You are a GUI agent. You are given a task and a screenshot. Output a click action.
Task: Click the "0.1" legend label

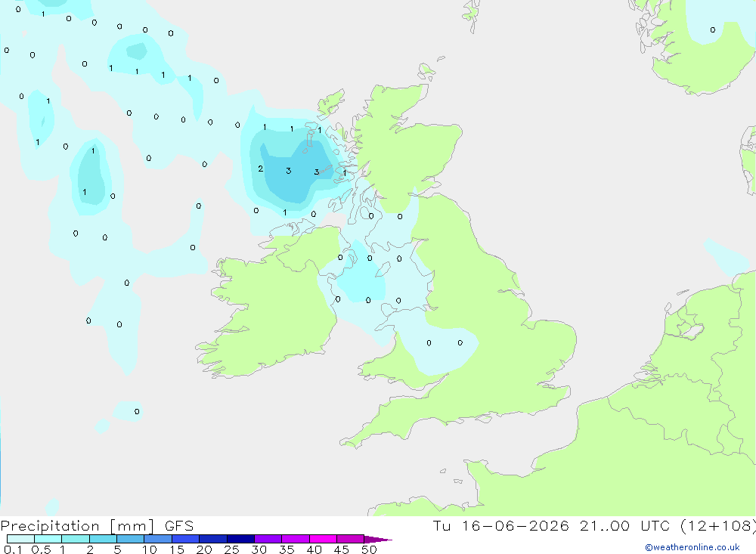click(13, 549)
